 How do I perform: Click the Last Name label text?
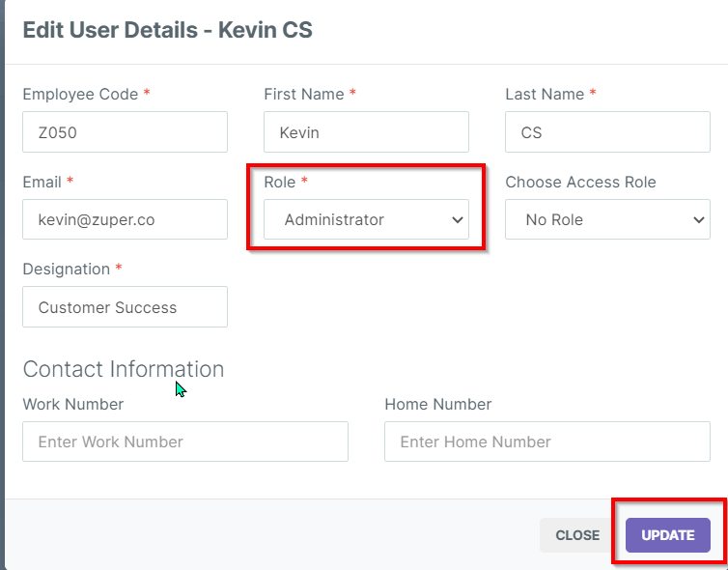pyautogui.click(x=544, y=94)
